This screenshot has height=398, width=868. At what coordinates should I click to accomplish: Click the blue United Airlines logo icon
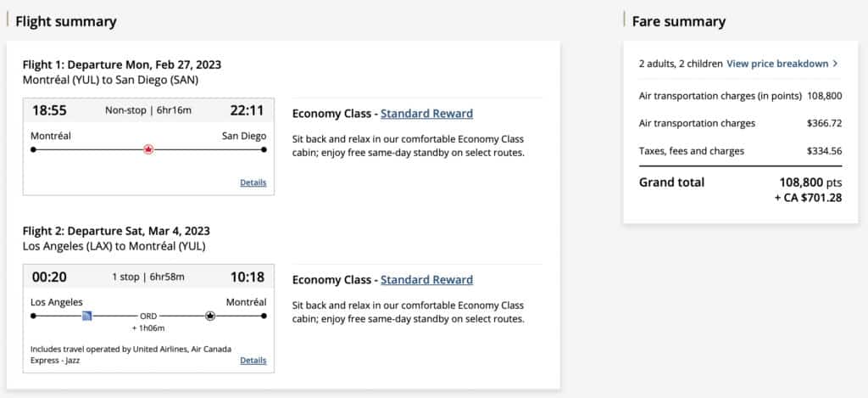click(86, 316)
